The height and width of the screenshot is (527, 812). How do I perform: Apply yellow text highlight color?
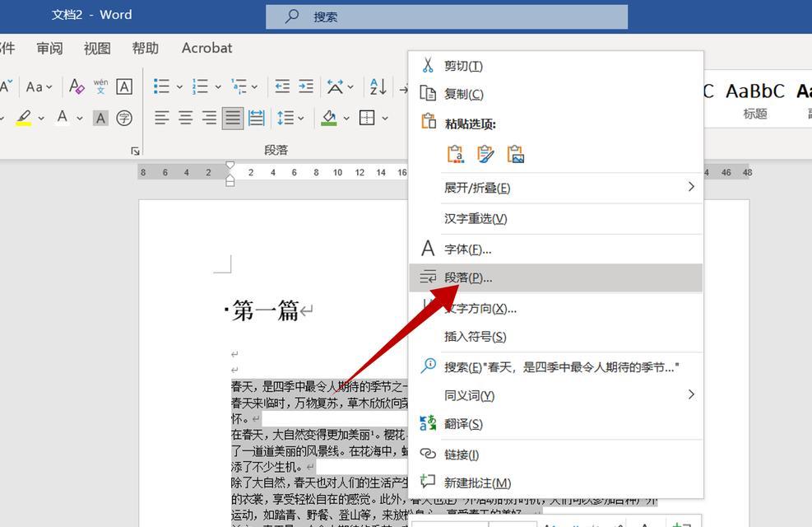pyautogui.click(x=23, y=118)
